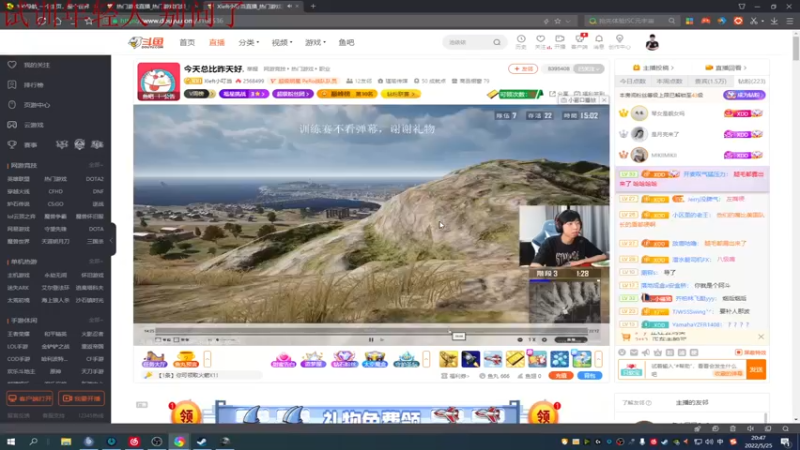Toggle the second checkbox in the player bar
800x450 pixels.
pos(177,340)
